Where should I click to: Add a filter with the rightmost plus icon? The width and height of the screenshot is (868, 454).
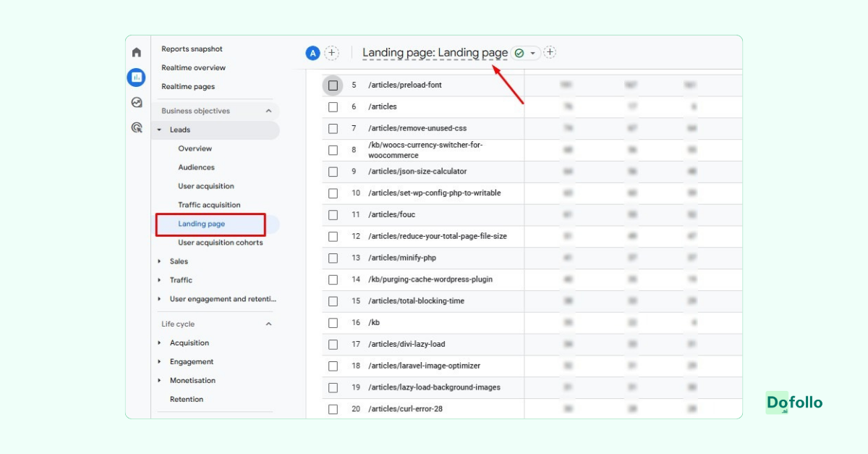coord(550,52)
